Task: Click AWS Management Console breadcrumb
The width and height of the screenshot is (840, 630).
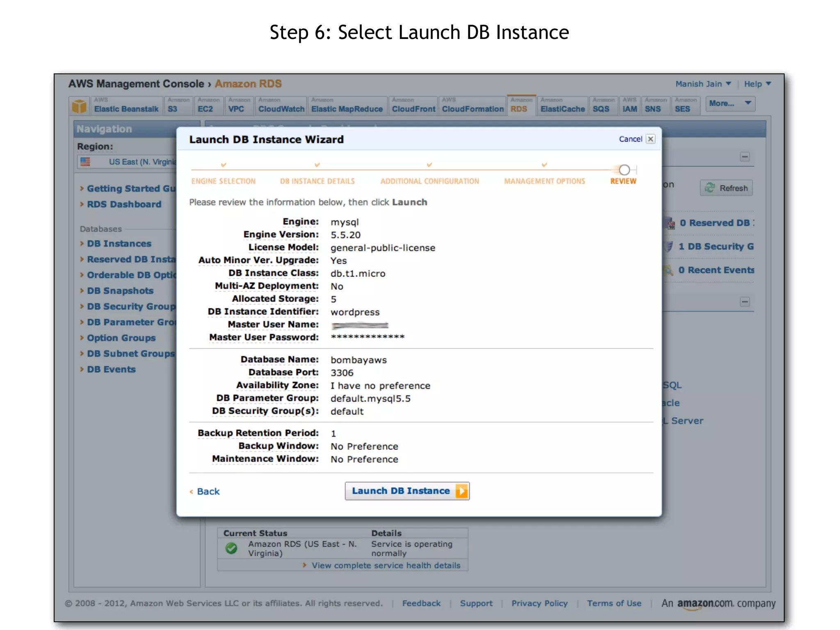Action: (136, 84)
